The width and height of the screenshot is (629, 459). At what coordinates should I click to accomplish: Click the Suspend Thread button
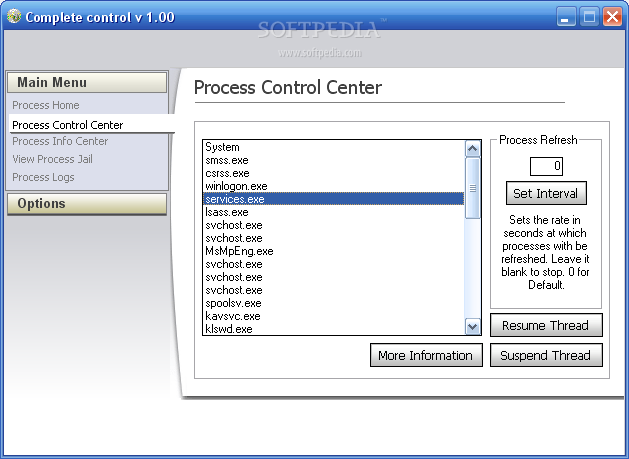[546, 355]
